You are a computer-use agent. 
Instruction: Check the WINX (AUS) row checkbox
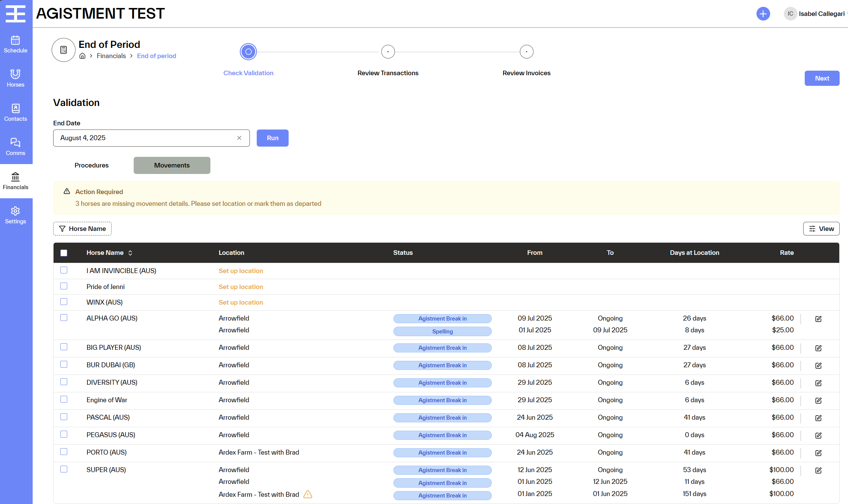pyautogui.click(x=64, y=302)
